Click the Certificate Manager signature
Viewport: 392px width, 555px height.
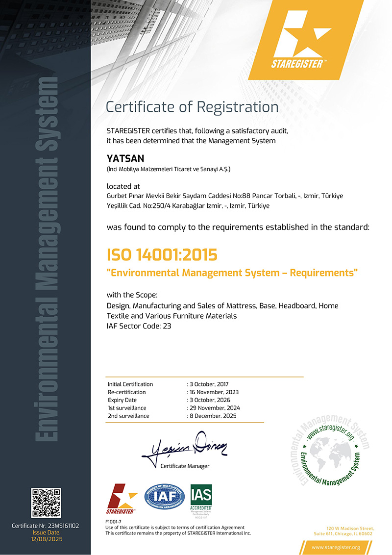pyautogui.click(x=184, y=450)
